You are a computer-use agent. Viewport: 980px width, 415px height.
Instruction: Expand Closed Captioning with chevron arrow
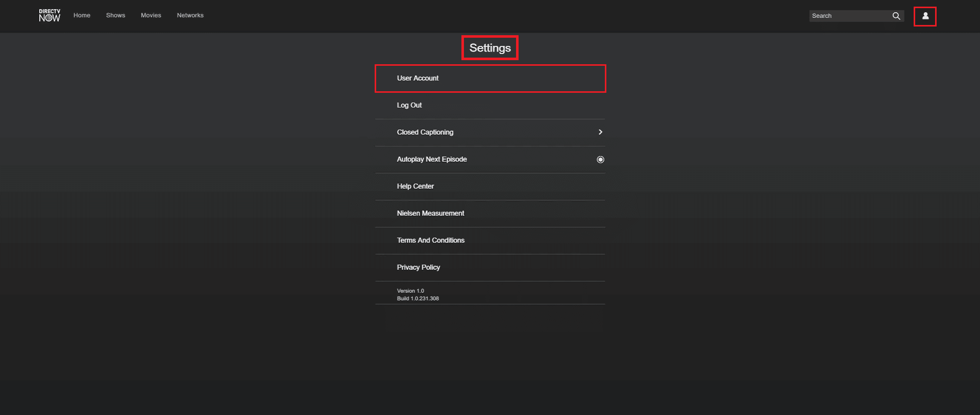point(600,132)
